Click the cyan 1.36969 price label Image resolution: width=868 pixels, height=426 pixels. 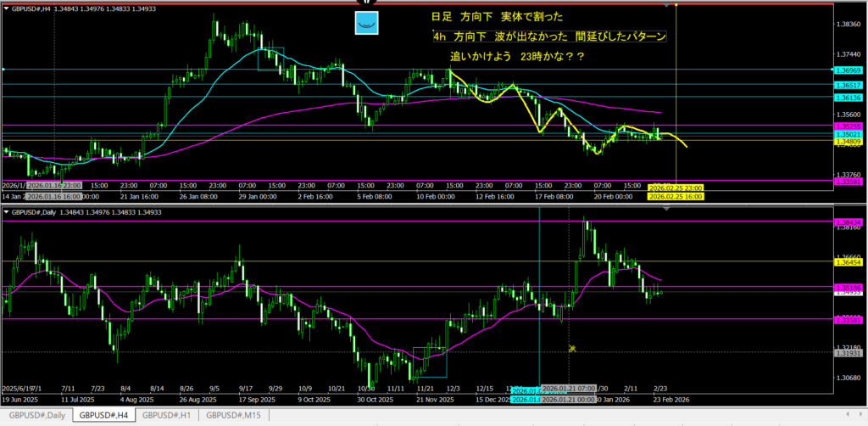click(x=848, y=70)
